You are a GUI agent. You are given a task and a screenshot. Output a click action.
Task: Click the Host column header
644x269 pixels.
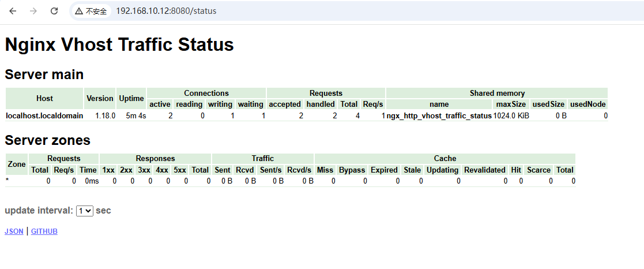[x=44, y=99]
